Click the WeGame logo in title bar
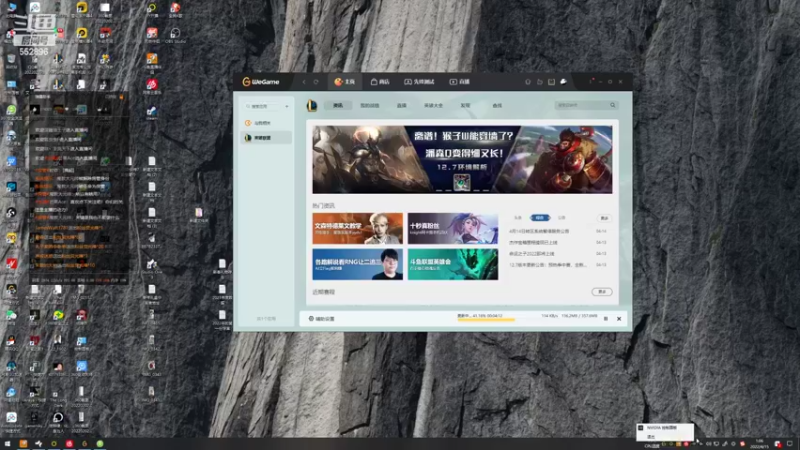 [x=261, y=82]
